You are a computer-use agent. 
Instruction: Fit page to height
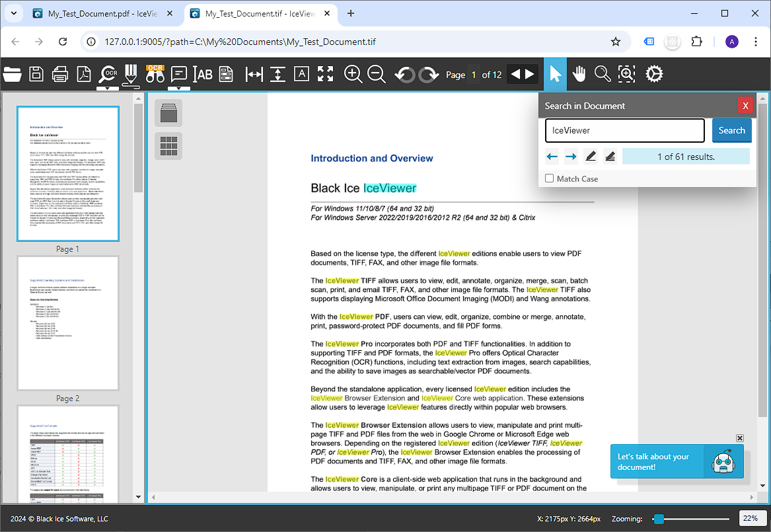click(278, 74)
